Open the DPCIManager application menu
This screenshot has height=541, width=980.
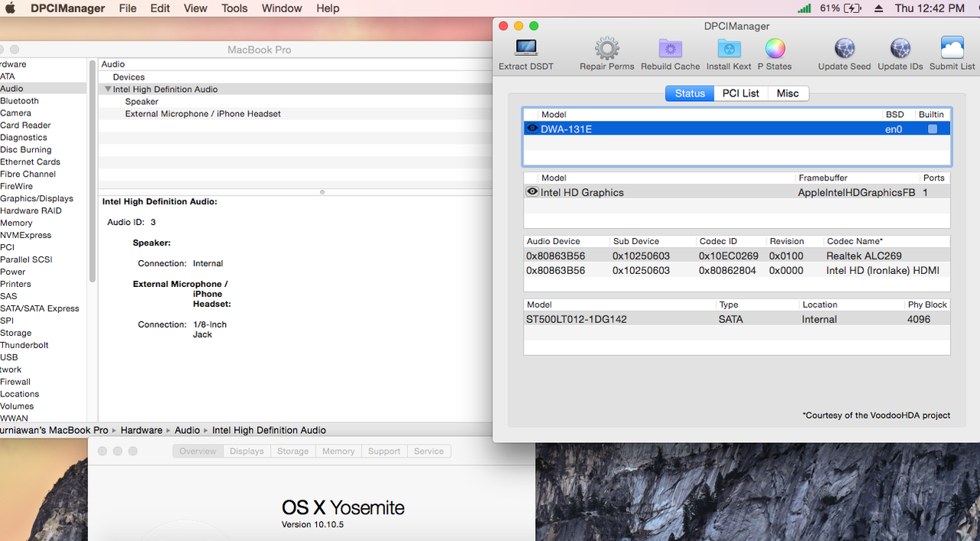pyautogui.click(x=68, y=8)
